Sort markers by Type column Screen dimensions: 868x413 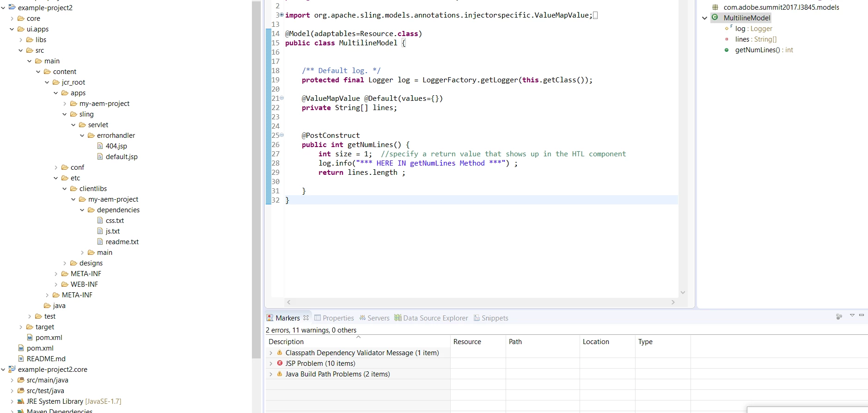coord(663,342)
